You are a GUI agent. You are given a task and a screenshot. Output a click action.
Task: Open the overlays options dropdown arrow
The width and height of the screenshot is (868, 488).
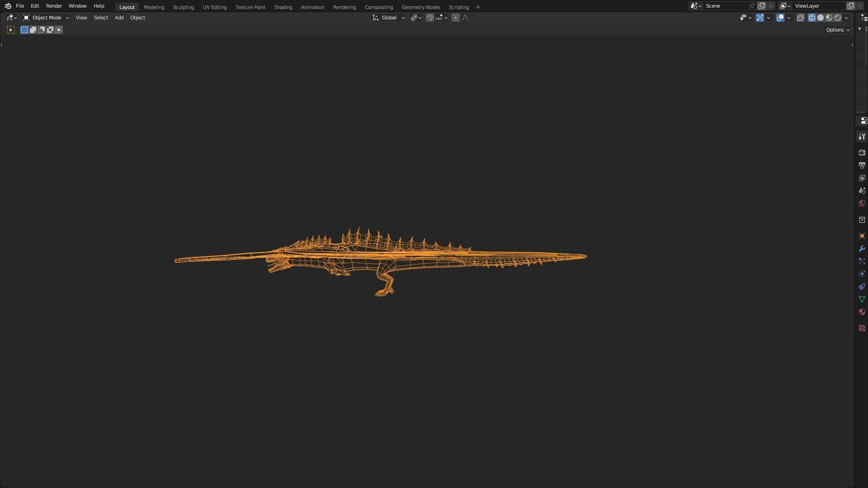click(789, 18)
